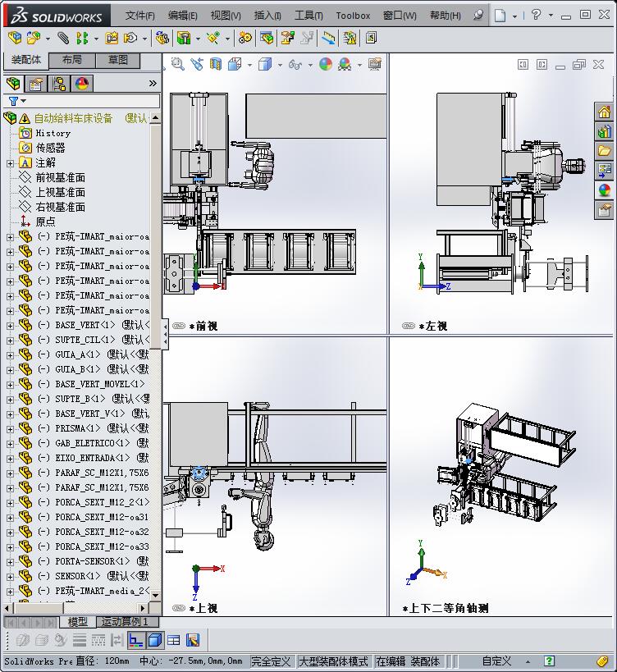
Task: Toggle the sketch origin display icon in bottom toolbar
Action: [x=136, y=641]
